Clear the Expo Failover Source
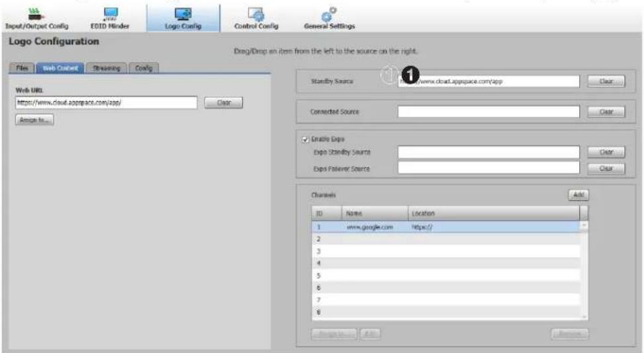 click(606, 169)
